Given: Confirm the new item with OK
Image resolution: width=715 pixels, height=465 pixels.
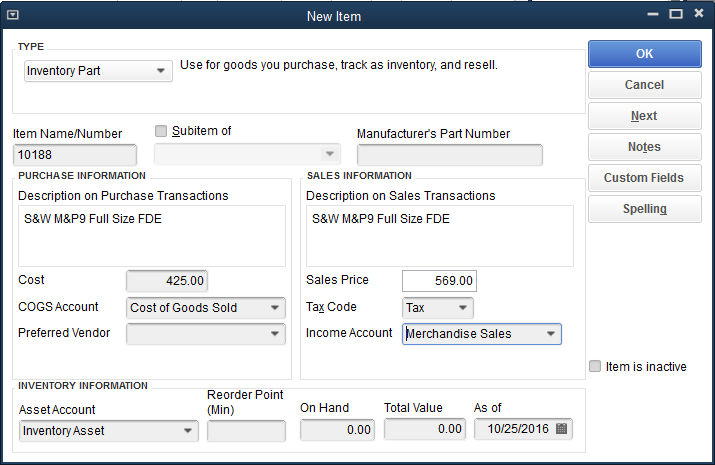Looking at the screenshot, I should coord(645,54).
